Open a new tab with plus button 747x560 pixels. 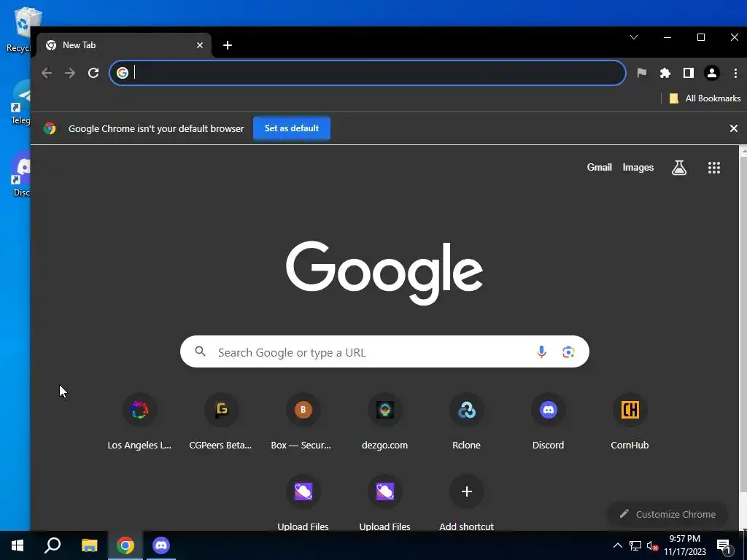point(228,45)
